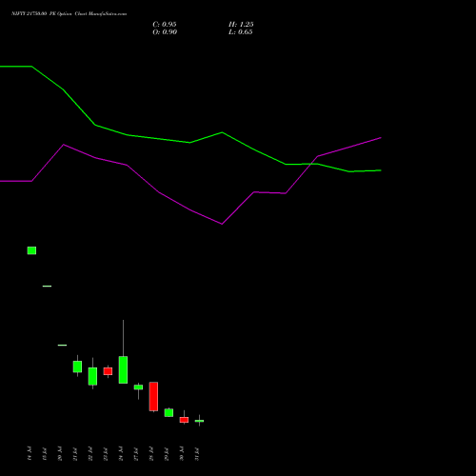The height and width of the screenshot is (476, 476).
Task: Click the last candle above 31 Jul
Action: click(199, 421)
